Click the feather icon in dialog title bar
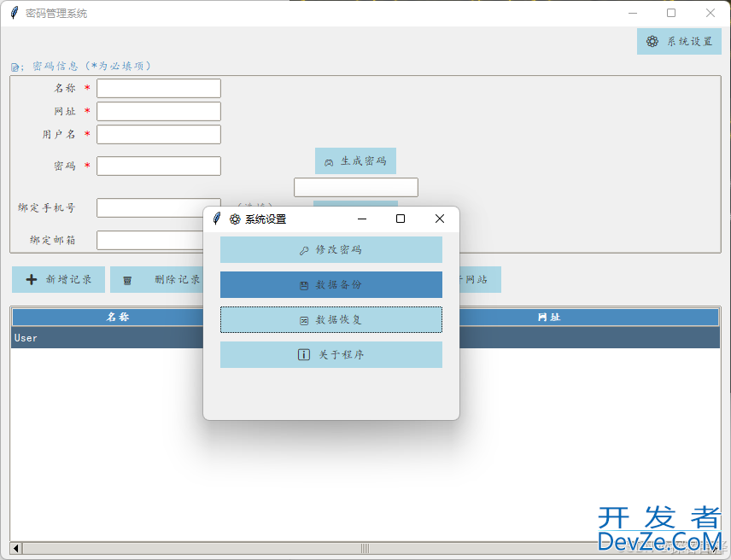This screenshot has height=560, width=731. pyautogui.click(x=217, y=218)
